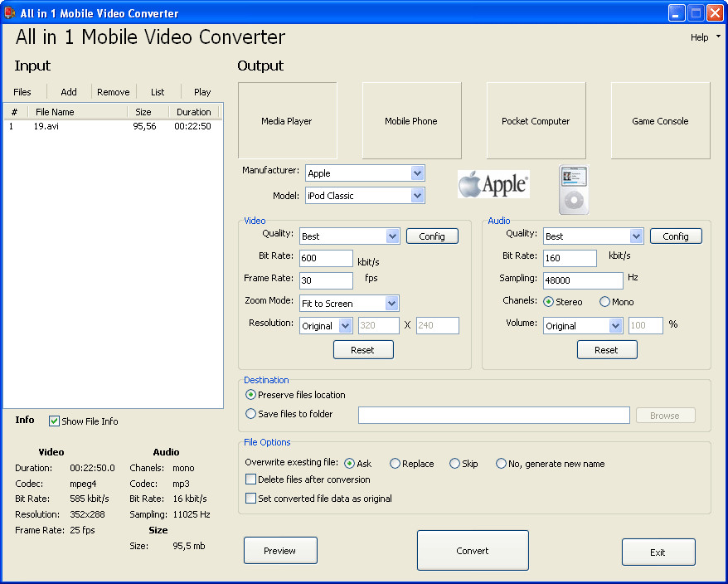This screenshot has width=728, height=584.
Task: Select Media Player output category
Action: (287, 121)
